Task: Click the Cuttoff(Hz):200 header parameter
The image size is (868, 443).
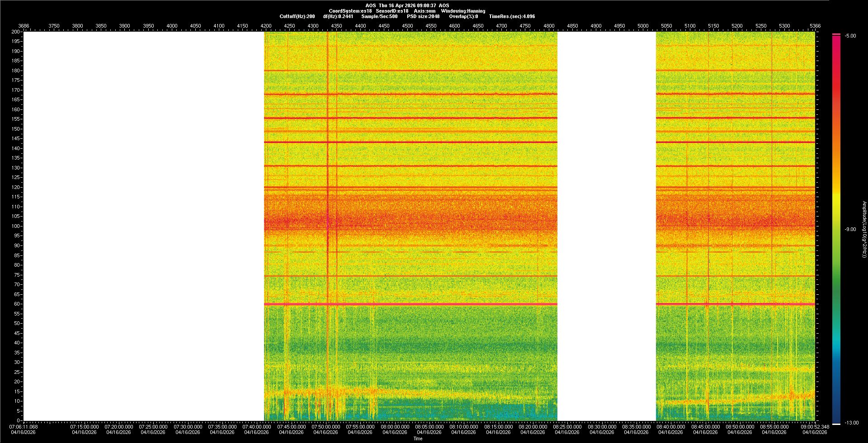Action: [297, 16]
